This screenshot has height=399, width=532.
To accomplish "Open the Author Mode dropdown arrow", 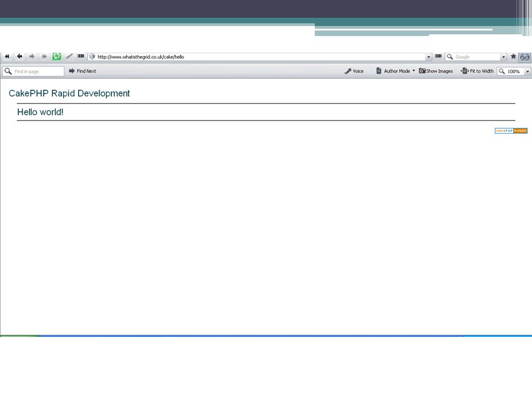I will (413, 70).
